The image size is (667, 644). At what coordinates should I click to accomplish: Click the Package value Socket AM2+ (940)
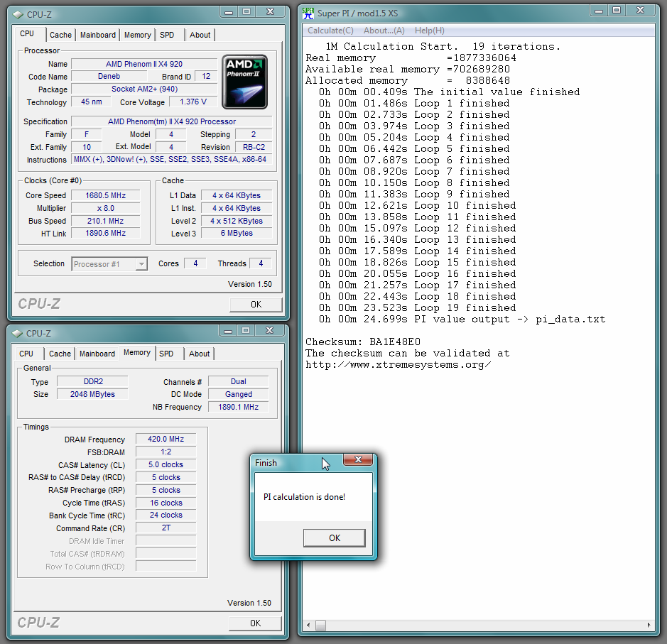(144, 89)
